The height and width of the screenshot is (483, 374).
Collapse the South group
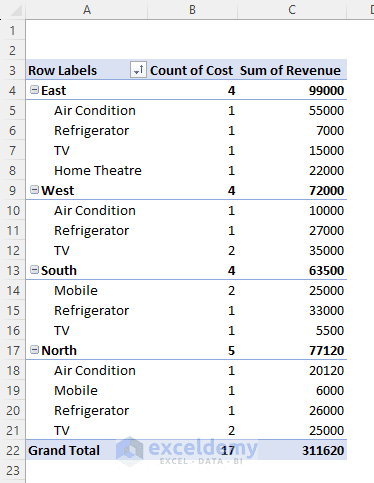pos(34,270)
